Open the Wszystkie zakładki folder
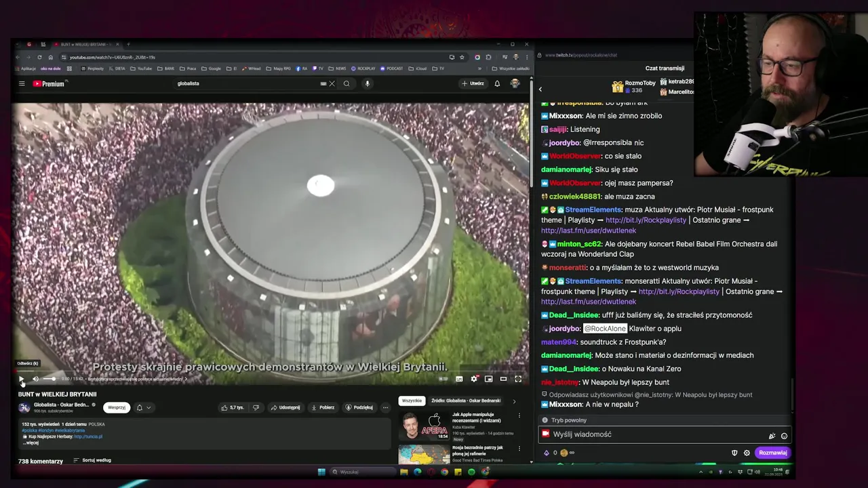 (511, 68)
